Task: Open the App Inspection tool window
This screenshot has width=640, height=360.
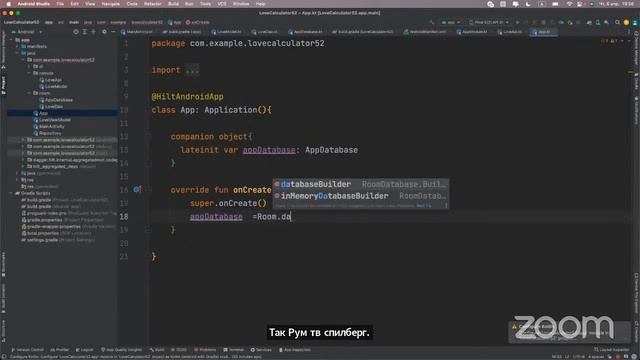Action: 295,350
